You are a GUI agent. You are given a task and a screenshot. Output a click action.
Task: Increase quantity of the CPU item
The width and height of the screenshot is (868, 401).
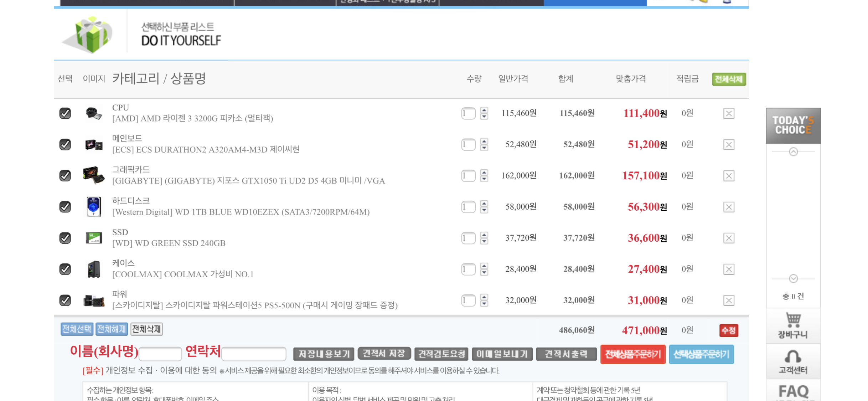(484, 110)
